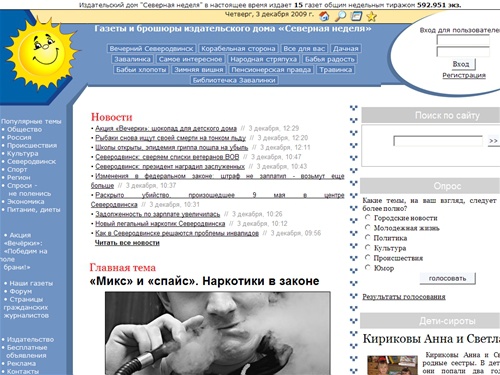Choose the Политика poll option
Image resolution: width=500 pixels, height=375 pixels.
(x=368, y=237)
